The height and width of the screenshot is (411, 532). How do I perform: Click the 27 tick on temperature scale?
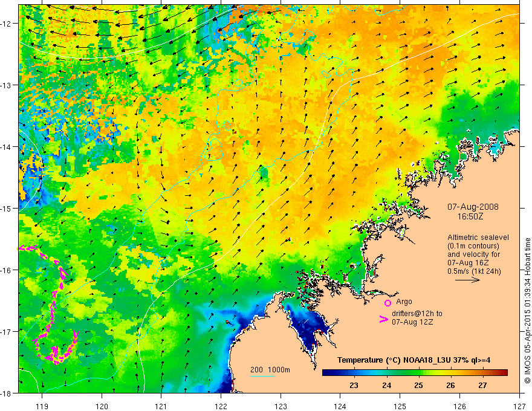482,385
